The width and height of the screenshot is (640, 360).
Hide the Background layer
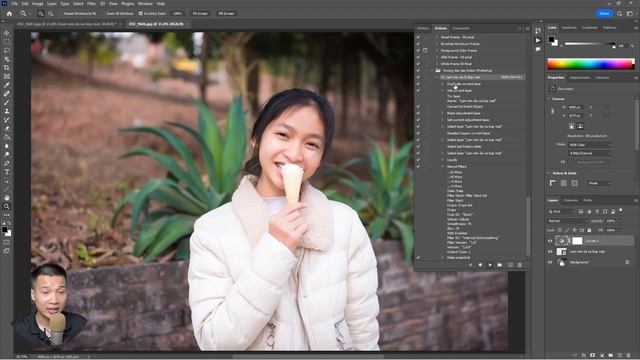tap(550, 262)
